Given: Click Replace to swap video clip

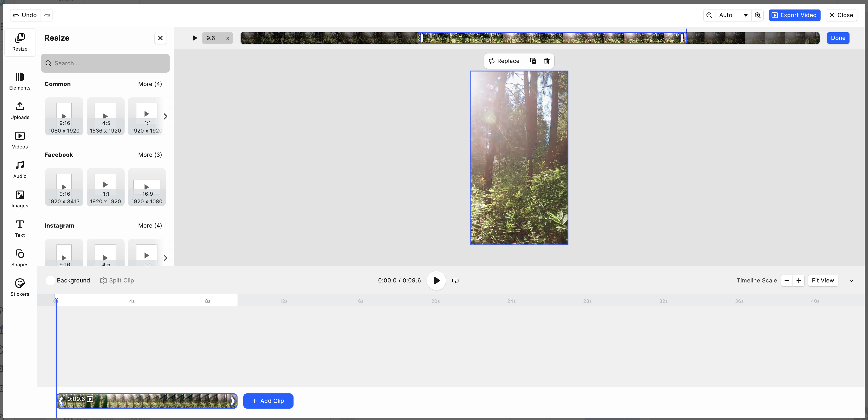Looking at the screenshot, I should pyautogui.click(x=503, y=60).
